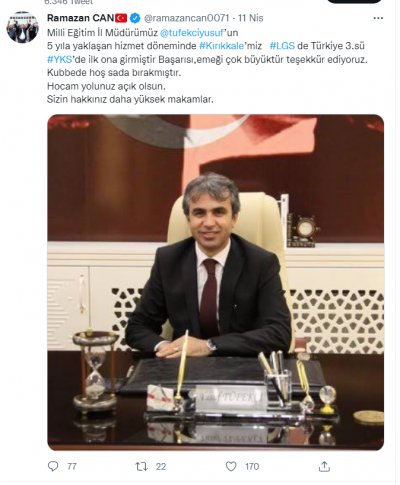
Task: Click the reply speech bubble icon
Action: pyautogui.click(x=53, y=466)
